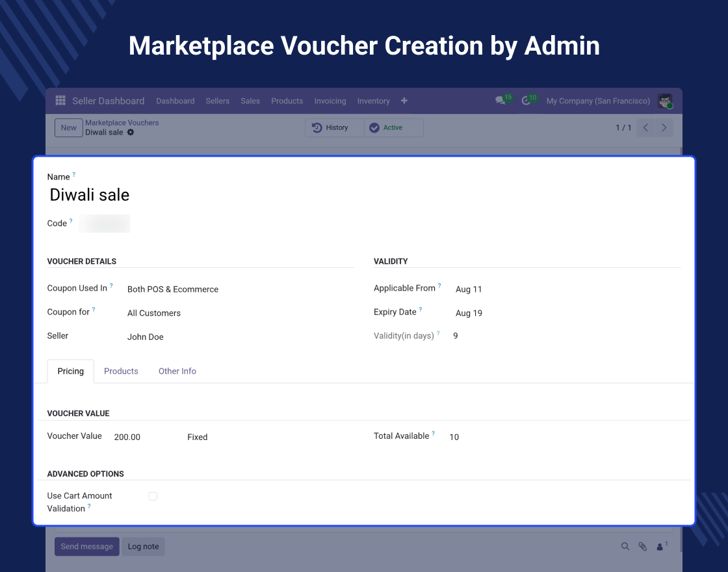Click help icon beside Expiry Date
The width and height of the screenshot is (728, 572).
pos(421,309)
